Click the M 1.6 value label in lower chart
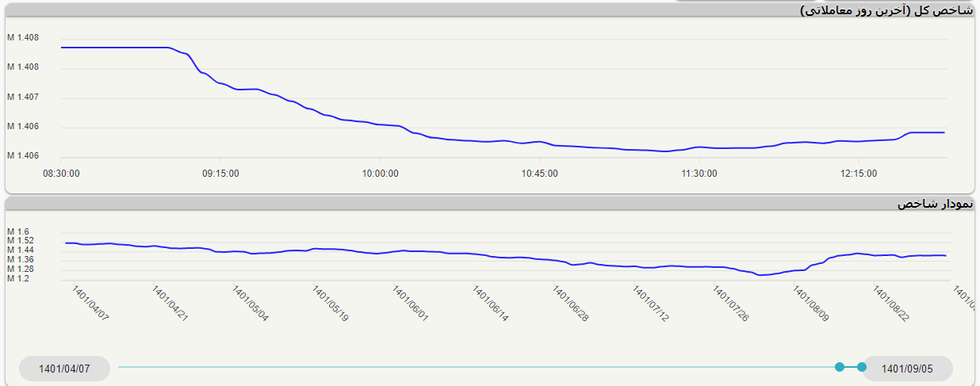The width and height of the screenshot is (980, 386). pyautogui.click(x=17, y=231)
